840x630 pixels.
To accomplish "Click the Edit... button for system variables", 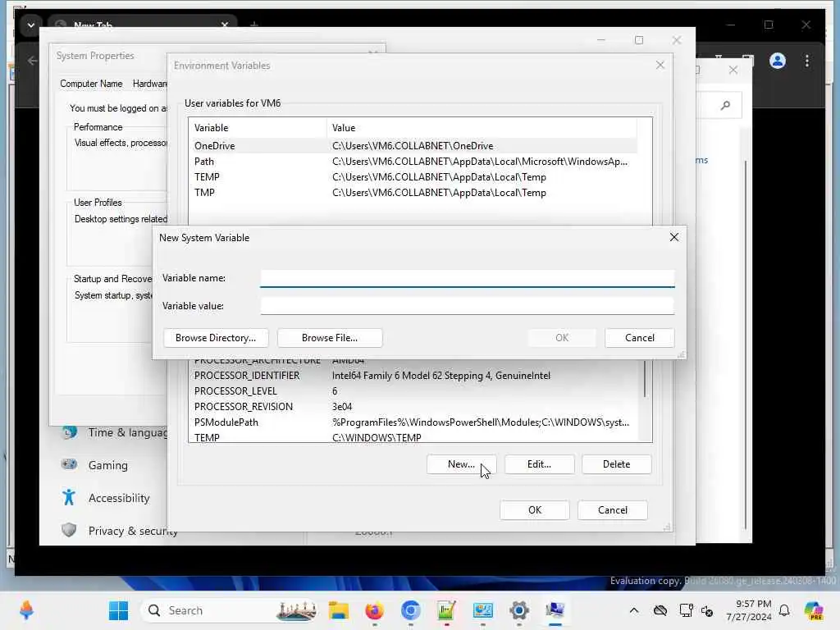I will pyautogui.click(x=539, y=464).
